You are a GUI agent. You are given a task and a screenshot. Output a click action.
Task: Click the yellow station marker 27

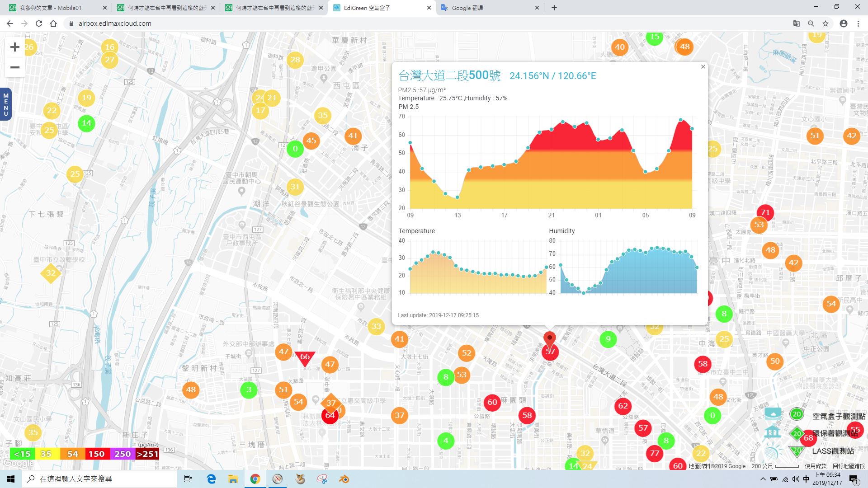click(x=110, y=60)
